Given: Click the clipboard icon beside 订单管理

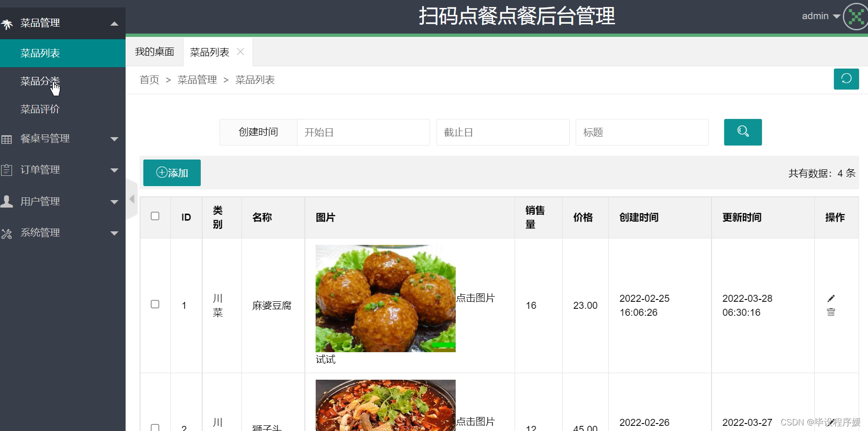Looking at the screenshot, I should point(7,170).
